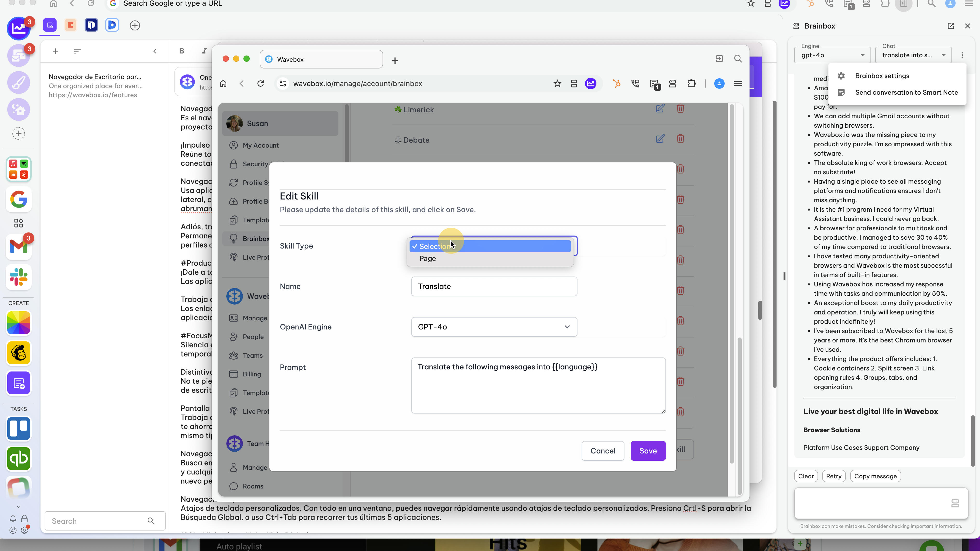980x551 pixels.
Task: Collapse the notes list panel chevron
Action: click(154, 51)
